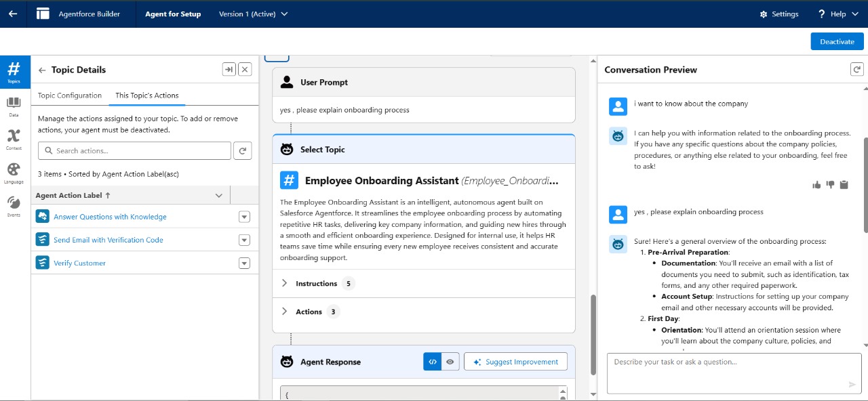
Task: Click the thumbs up feedback icon
Action: [816, 184]
